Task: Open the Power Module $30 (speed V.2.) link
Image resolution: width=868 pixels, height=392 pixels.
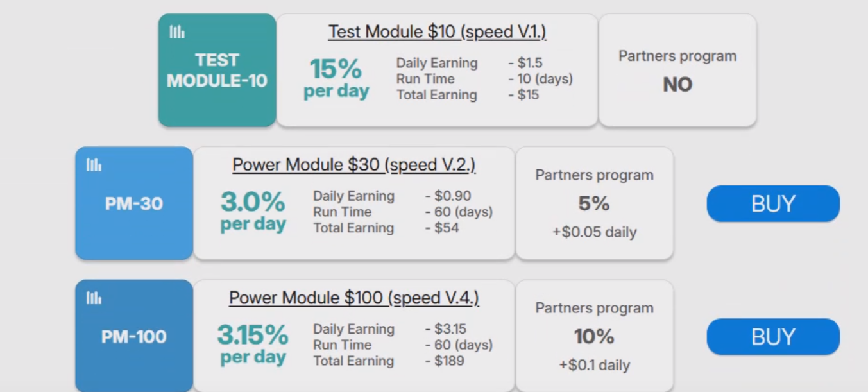Action: click(354, 165)
